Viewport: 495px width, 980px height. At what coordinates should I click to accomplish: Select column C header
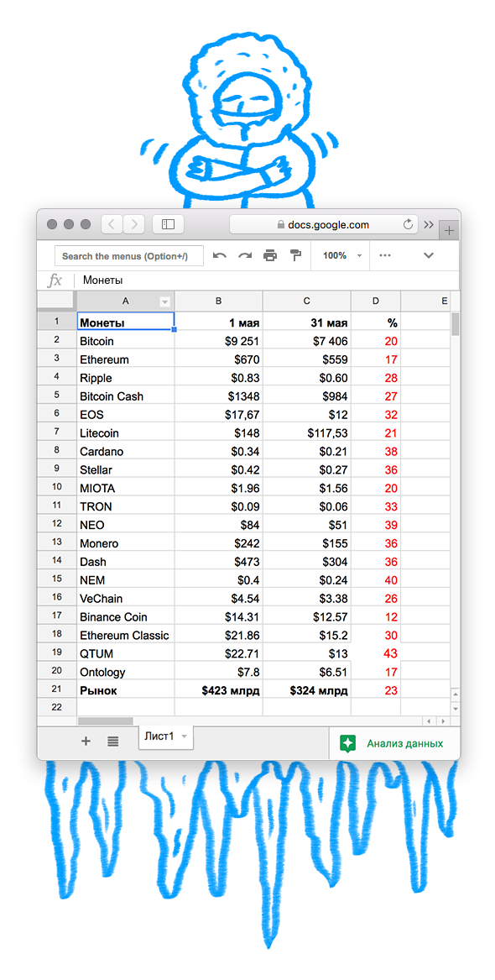pyautogui.click(x=306, y=301)
